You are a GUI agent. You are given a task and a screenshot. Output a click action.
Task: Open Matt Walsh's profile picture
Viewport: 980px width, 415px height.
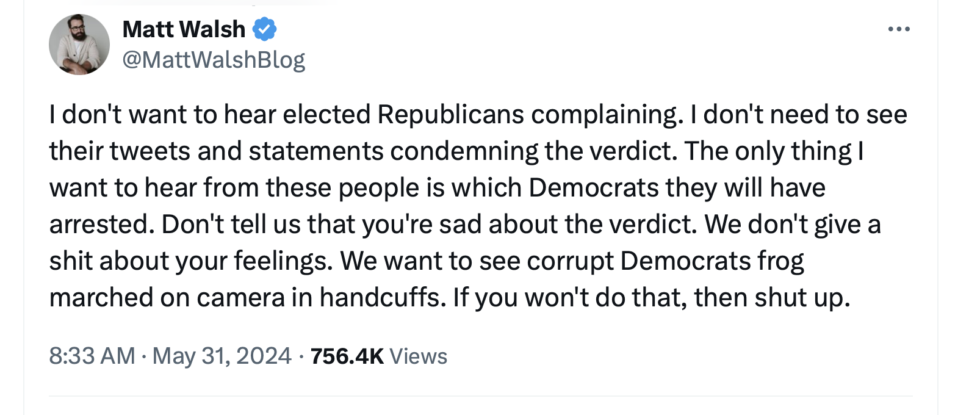point(79,45)
